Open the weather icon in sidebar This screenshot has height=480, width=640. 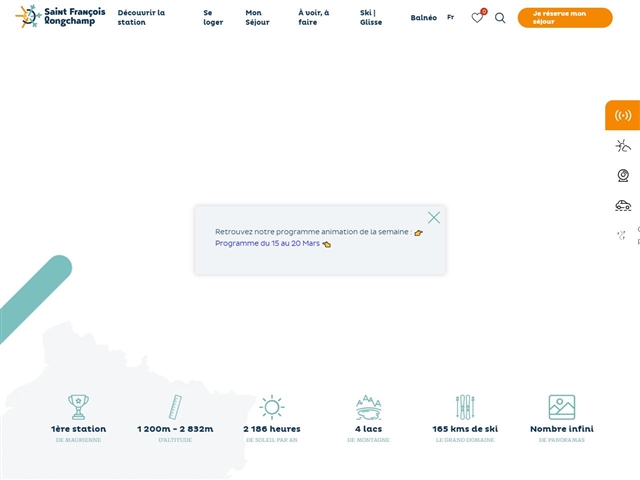tap(623, 146)
